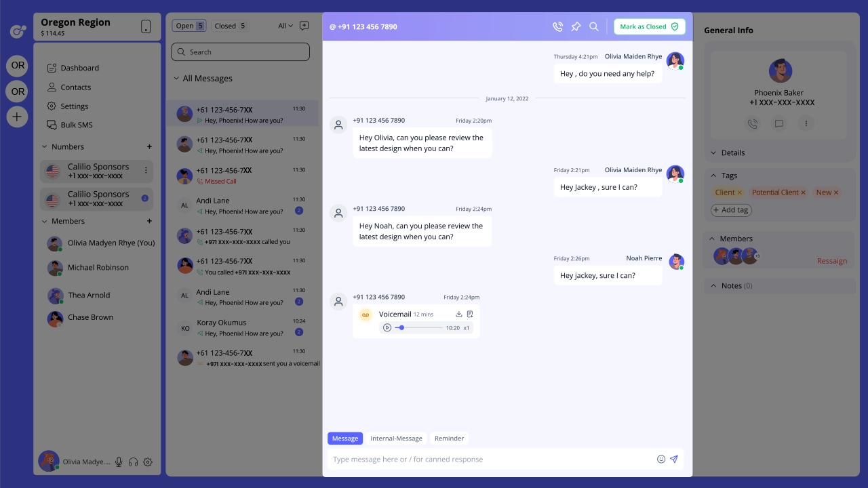Click the message input field
Screen dimensions: 868x488
pyautogui.click(x=492, y=459)
